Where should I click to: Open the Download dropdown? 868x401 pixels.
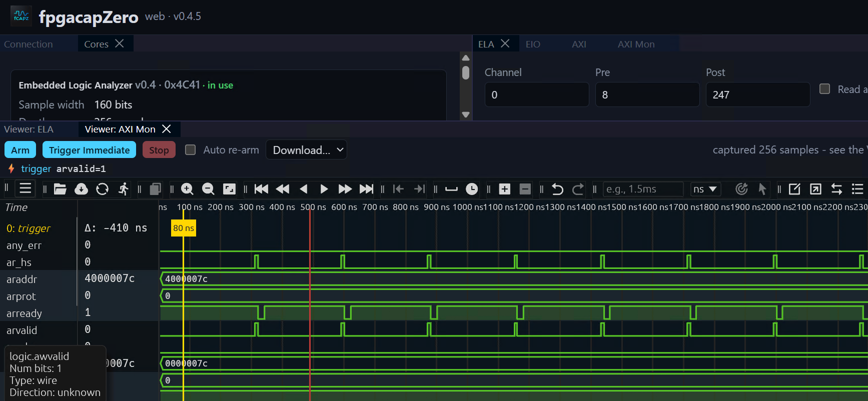pos(306,150)
